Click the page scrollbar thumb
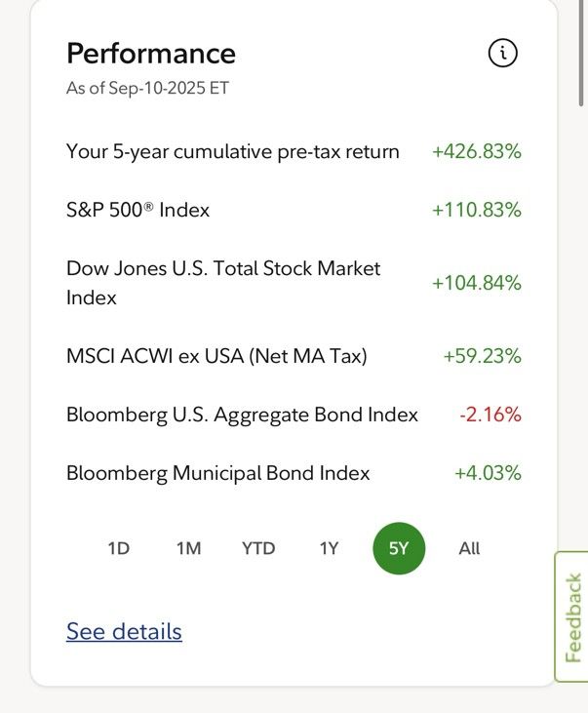 pyautogui.click(x=581, y=54)
